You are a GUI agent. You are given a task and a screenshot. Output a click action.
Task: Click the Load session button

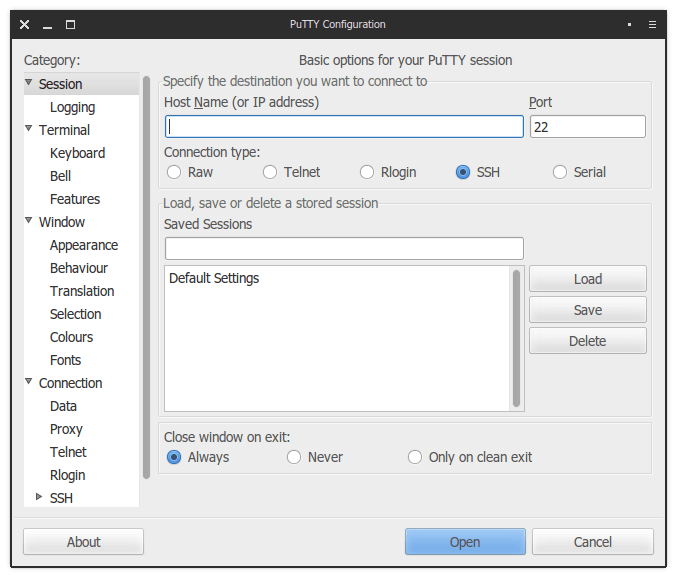tap(587, 279)
